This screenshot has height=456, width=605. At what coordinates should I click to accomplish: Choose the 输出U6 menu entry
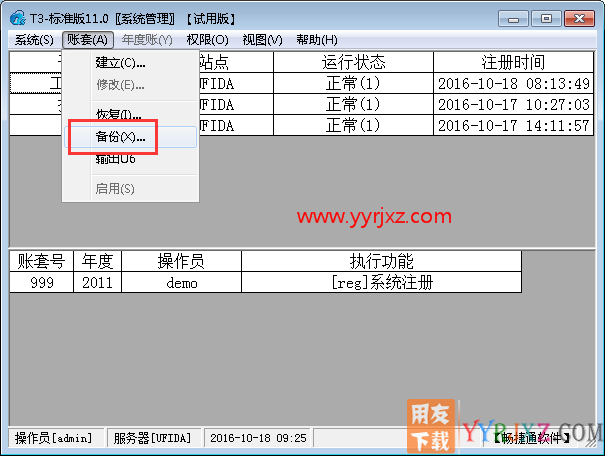click(x=130, y=159)
